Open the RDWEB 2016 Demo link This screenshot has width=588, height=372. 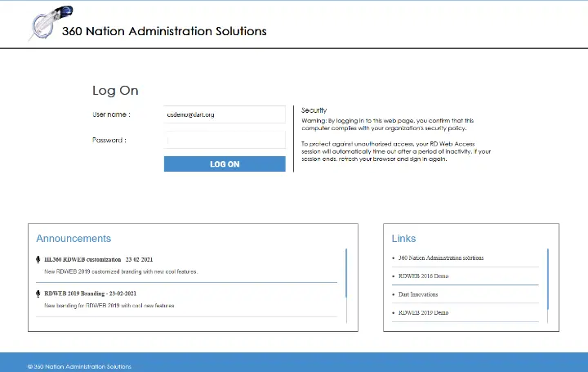tap(423, 276)
